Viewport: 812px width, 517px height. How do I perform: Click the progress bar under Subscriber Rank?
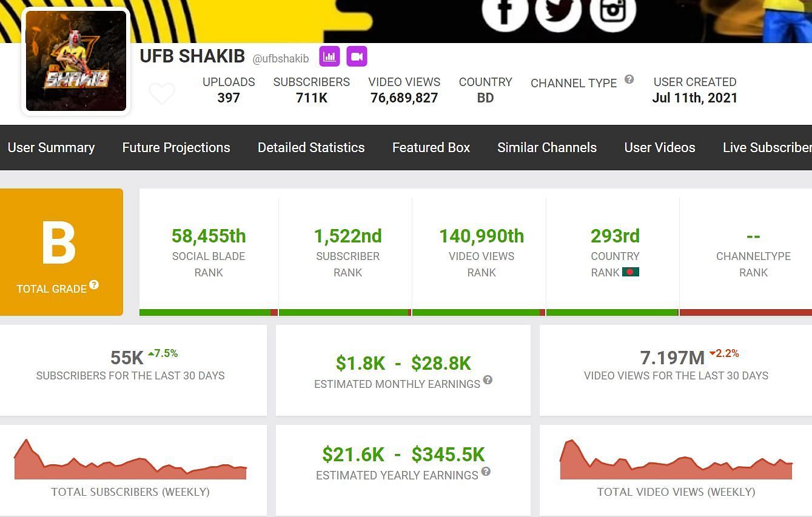tap(345, 313)
